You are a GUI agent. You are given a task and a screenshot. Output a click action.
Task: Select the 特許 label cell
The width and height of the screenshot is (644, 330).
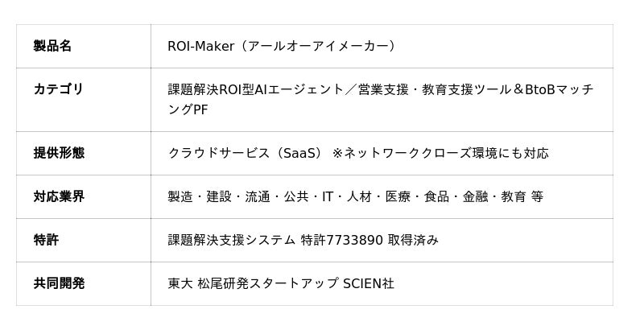point(46,240)
